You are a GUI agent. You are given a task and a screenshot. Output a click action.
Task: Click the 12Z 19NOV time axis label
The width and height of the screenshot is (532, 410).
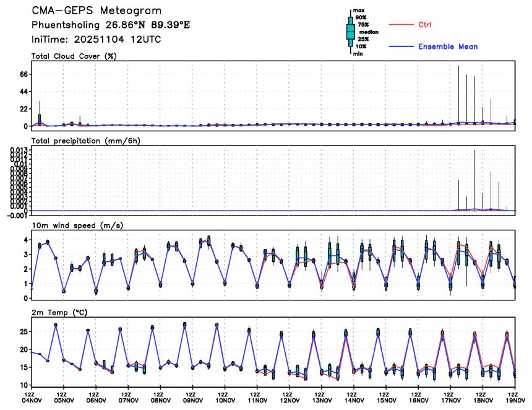[512, 397]
